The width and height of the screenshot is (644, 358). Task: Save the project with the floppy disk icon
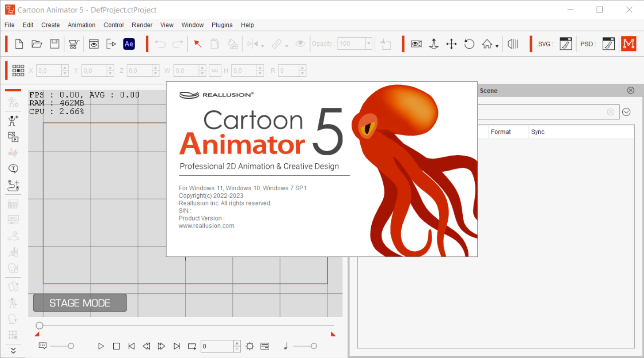(54, 44)
